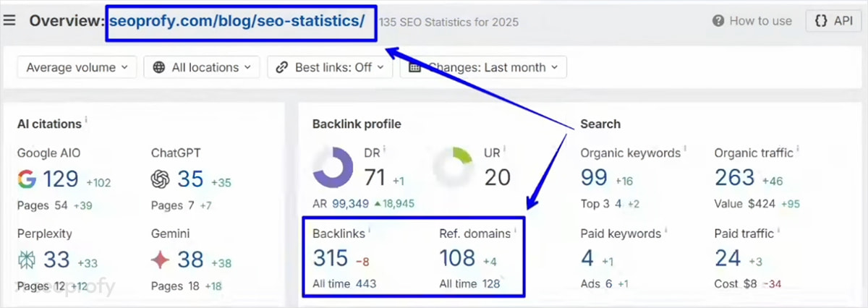Click Pages 54 under Google AIO
This screenshot has width=868, height=308.
tap(42, 205)
